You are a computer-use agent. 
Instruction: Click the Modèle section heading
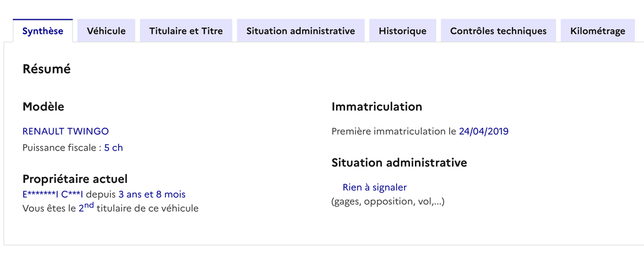pyautogui.click(x=43, y=107)
